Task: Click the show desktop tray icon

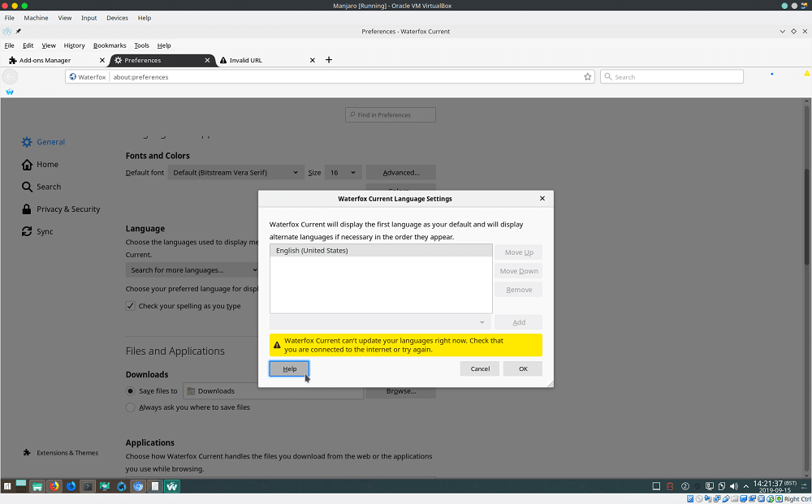Action: click(x=656, y=486)
